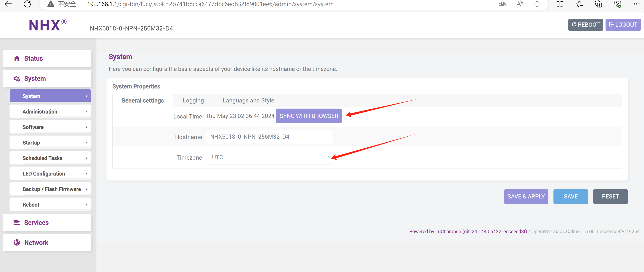Image resolution: width=644 pixels, height=272 pixels.
Task: Open the browser collections icon
Action: coord(598,4)
